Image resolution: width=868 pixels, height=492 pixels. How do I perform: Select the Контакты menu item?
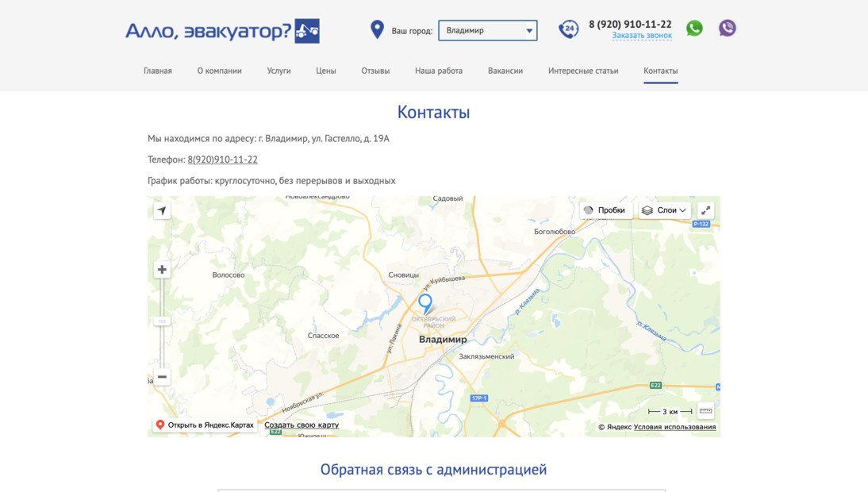tap(660, 71)
